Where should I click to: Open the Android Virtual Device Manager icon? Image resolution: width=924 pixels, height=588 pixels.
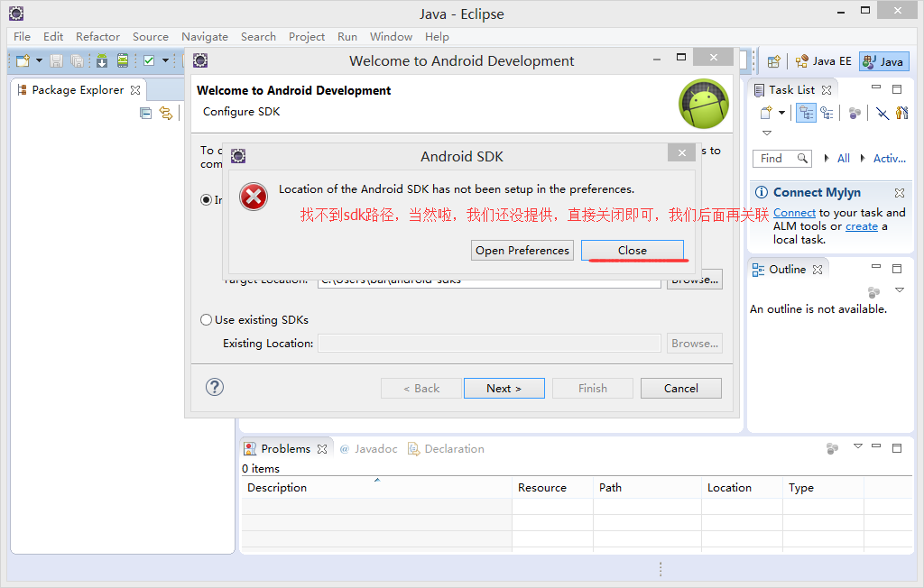pos(123,60)
